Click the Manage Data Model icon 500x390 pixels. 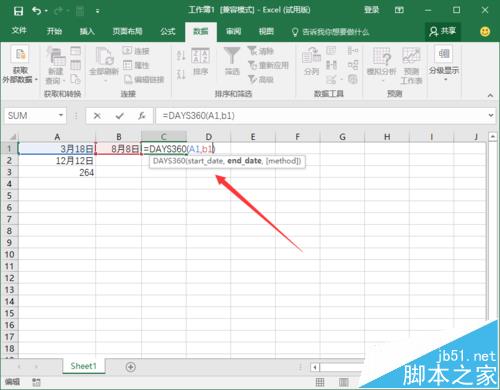coord(353,79)
